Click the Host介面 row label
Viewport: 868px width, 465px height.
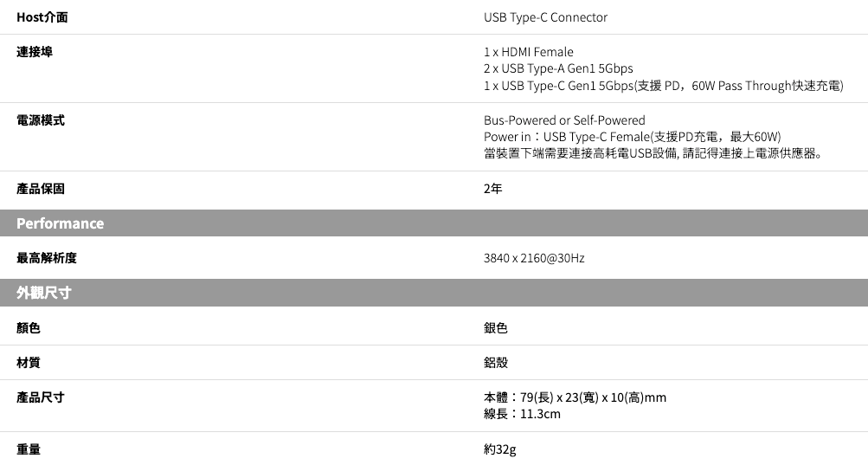click(42, 17)
